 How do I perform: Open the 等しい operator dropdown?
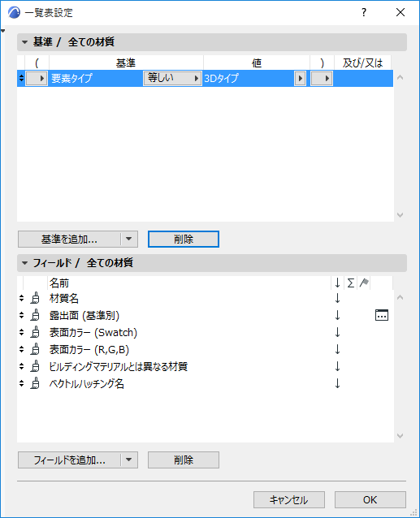(172, 78)
